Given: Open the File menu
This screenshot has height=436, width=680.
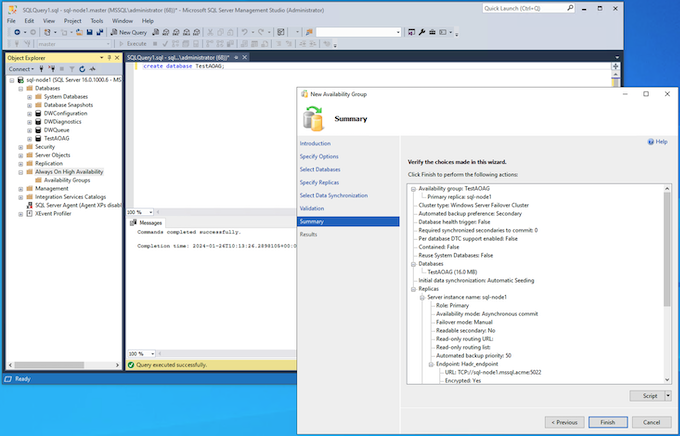Looking at the screenshot, I should 11,21.
